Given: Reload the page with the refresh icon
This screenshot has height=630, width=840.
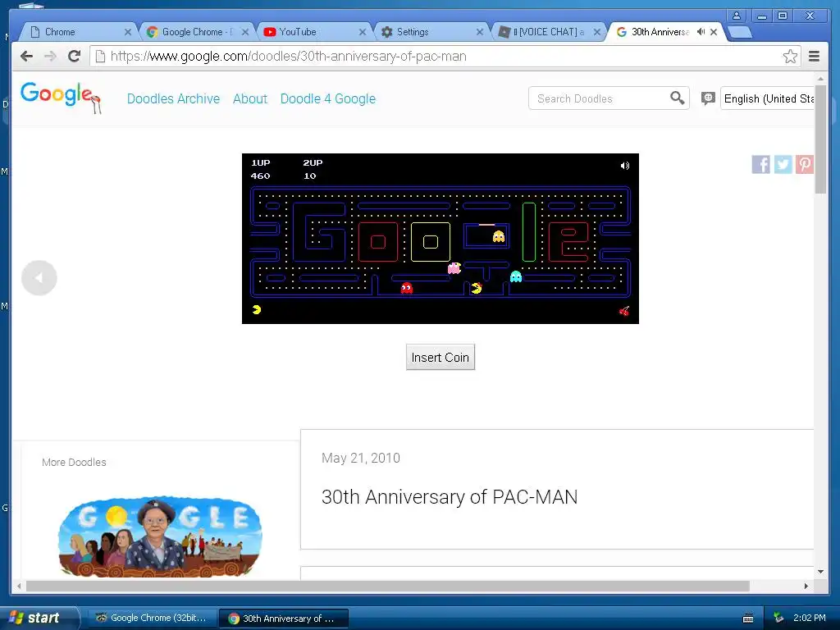Looking at the screenshot, I should point(75,57).
